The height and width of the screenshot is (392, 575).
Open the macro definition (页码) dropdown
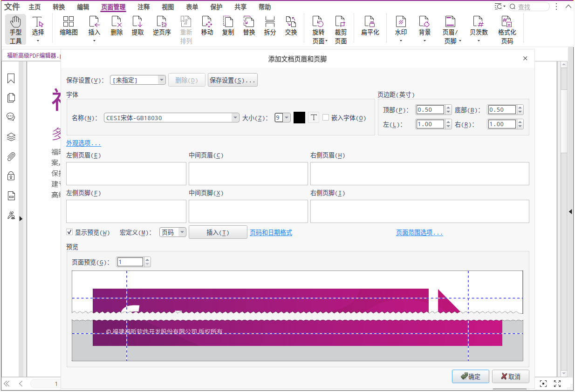coord(182,232)
